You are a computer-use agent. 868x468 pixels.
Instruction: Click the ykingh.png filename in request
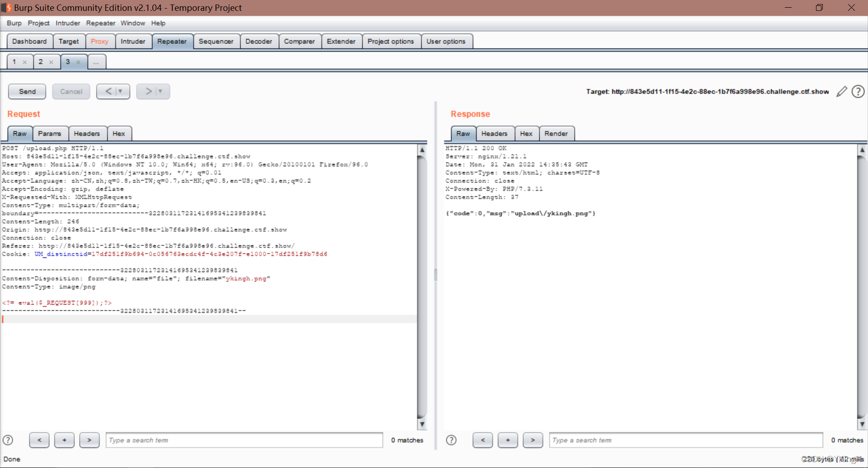click(x=246, y=279)
